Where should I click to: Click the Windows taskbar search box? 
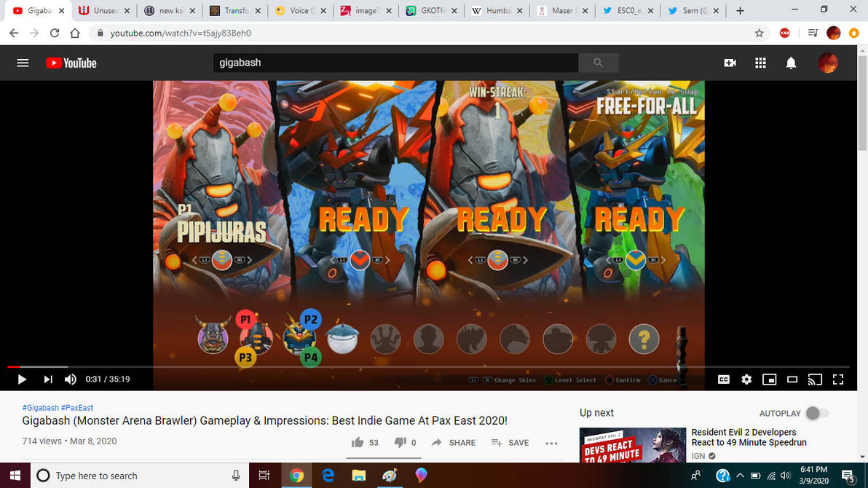point(140,476)
